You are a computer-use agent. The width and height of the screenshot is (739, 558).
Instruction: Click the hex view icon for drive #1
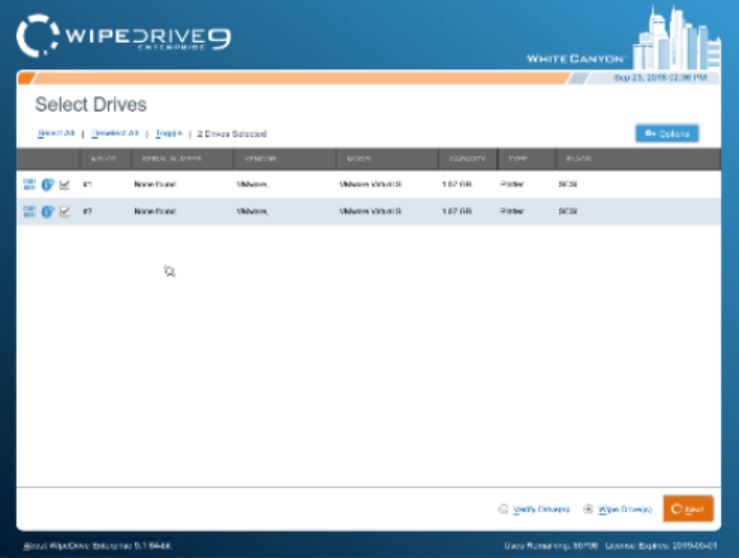[x=29, y=184]
